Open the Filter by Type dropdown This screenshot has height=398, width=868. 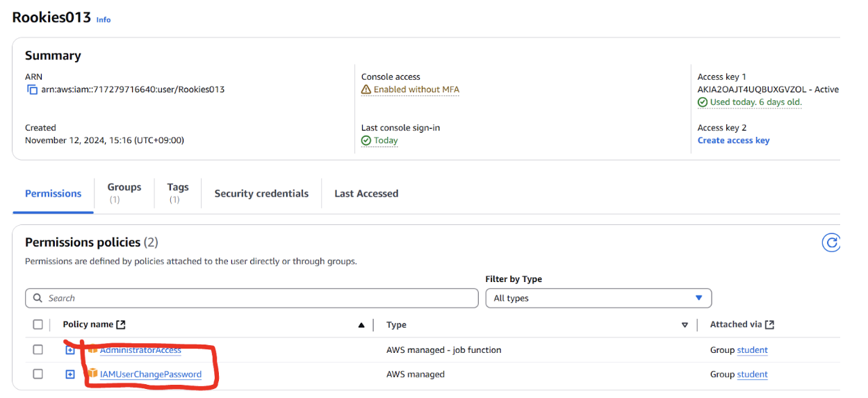pyautogui.click(x=598, y=298)
